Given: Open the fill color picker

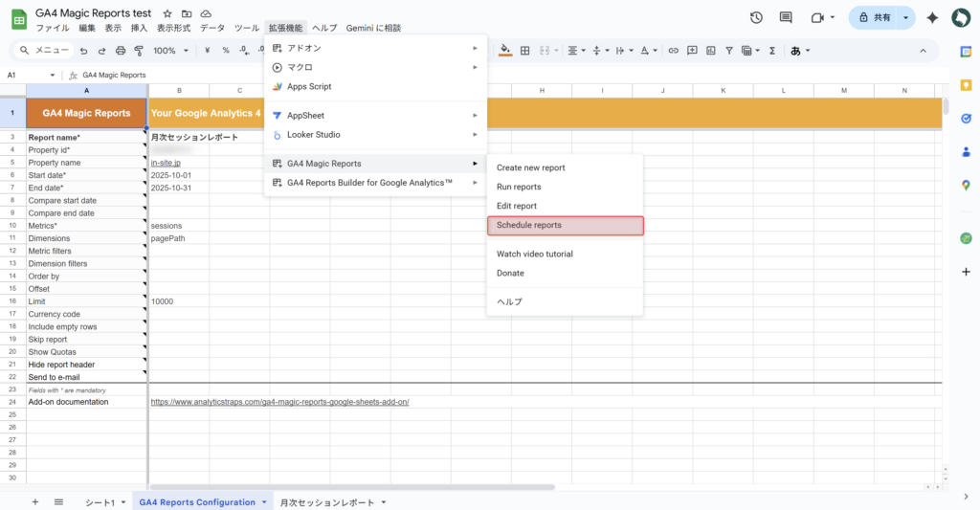Looking at the screenshot, I should tap(505, 51).
